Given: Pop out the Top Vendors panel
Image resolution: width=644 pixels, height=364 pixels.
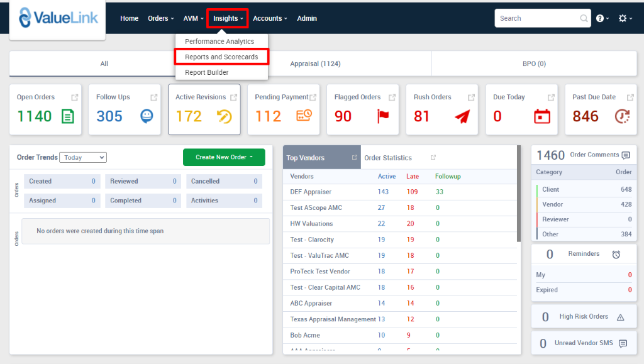Looking at the screenshot, I should click(x=355, y=158).
